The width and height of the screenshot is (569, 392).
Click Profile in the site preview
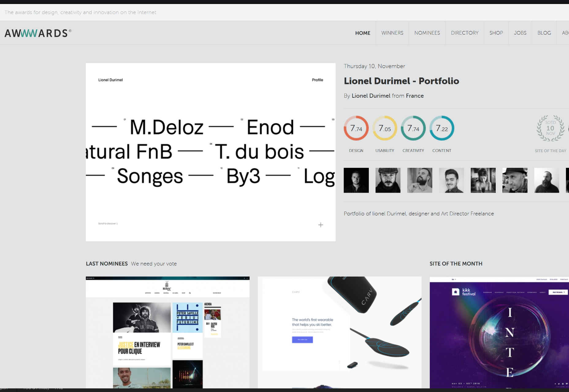click(x=318, y=80)
